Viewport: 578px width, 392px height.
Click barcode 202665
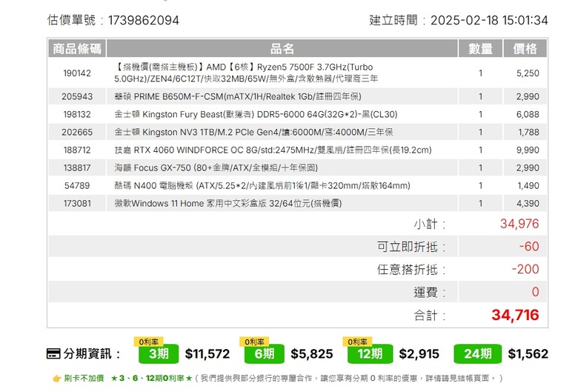(x=77, y=132)
